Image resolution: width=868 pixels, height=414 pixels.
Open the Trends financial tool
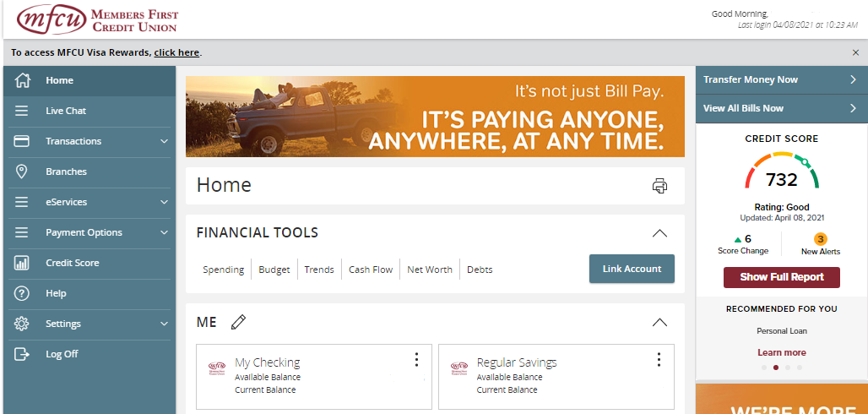pyautogui.click(x=319, y=270)
